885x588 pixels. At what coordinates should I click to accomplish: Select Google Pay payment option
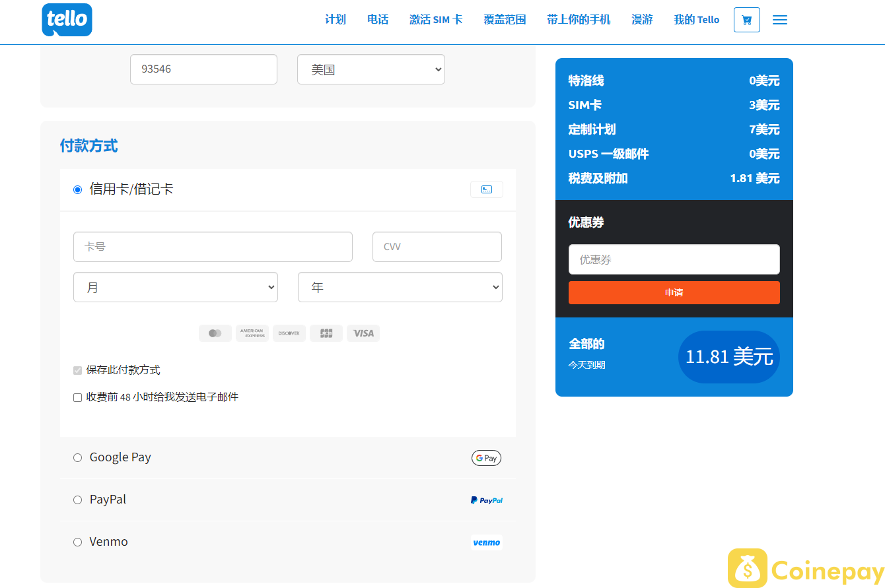pyautogui.click(x=77, y=457)
